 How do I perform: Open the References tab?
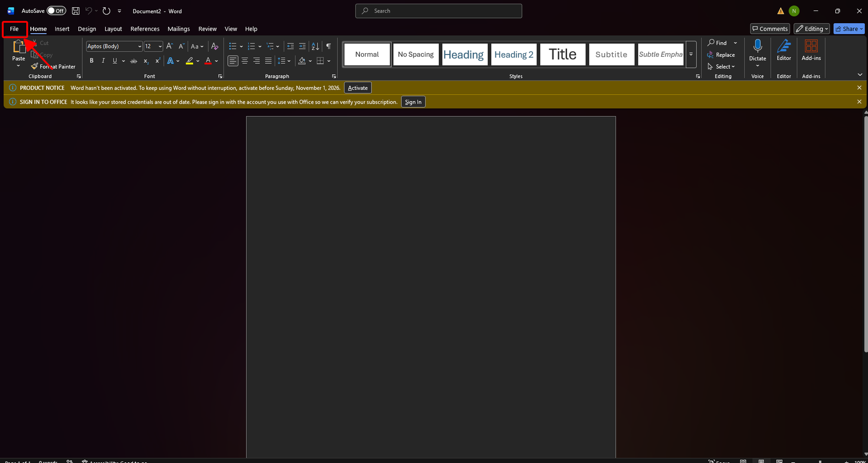click(145, 29)
